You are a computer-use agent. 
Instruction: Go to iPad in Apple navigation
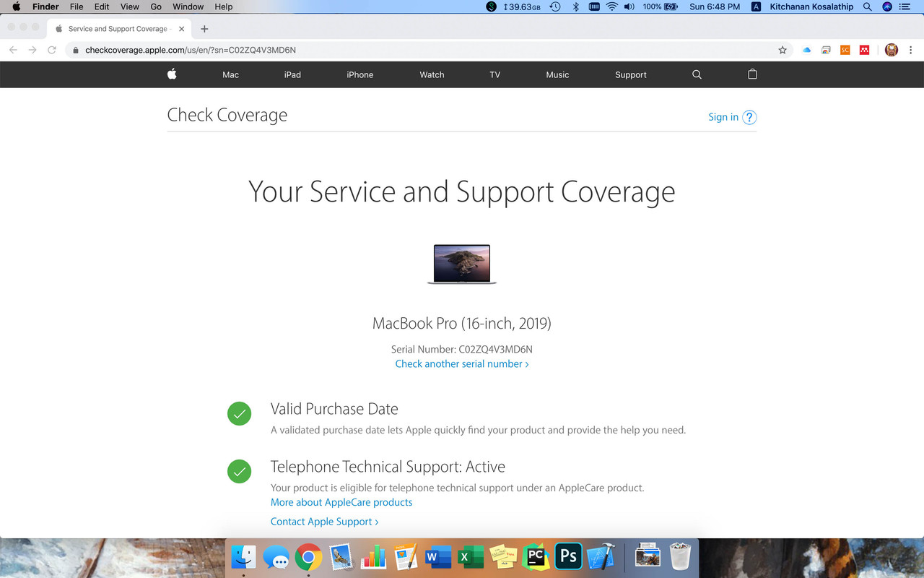click(292, 74)
